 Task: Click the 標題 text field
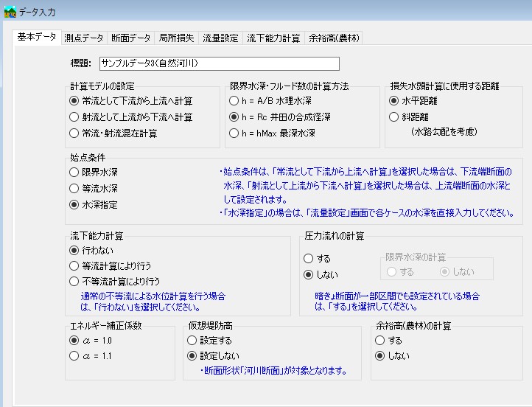[220, 63]
